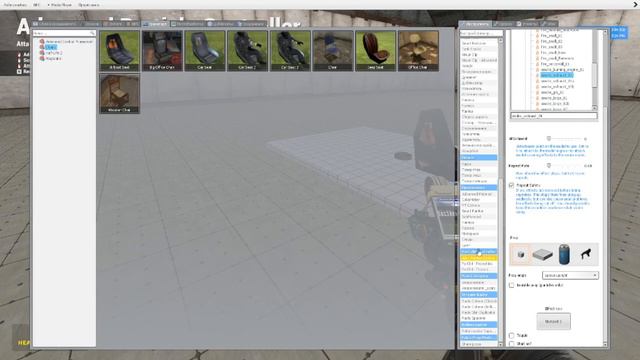Viewport: 640px width, 360px height.
Task: Spawn the Car Seat vehicle
Action: 205,51
